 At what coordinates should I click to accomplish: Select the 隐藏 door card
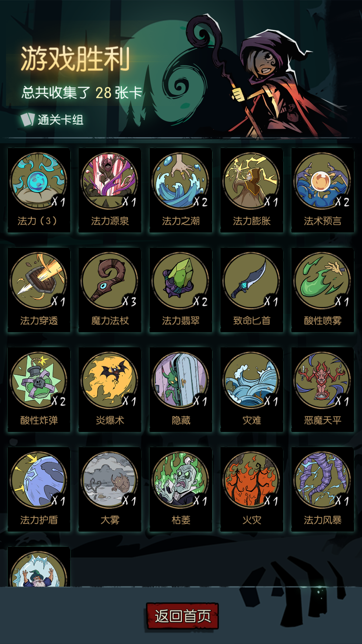(181, 389)
